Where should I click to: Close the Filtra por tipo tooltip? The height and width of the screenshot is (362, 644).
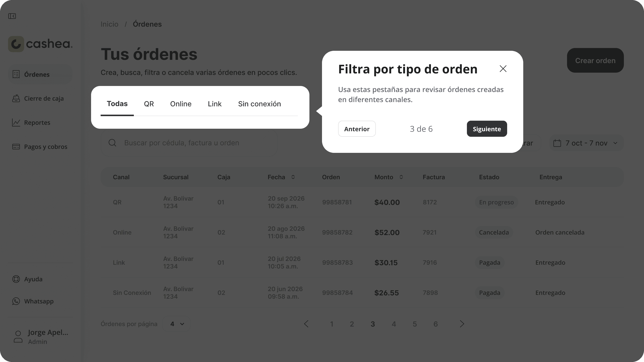pos(503,69)
